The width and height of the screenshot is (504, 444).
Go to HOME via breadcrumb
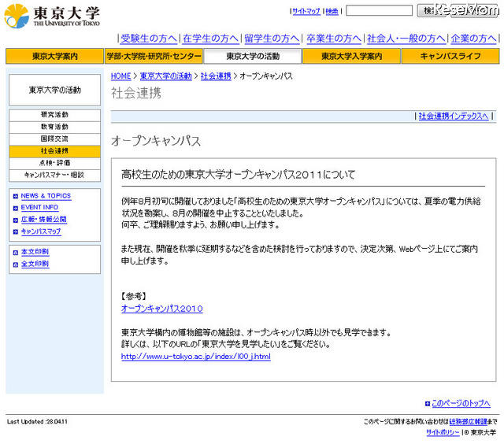click(x=120, y=76)
